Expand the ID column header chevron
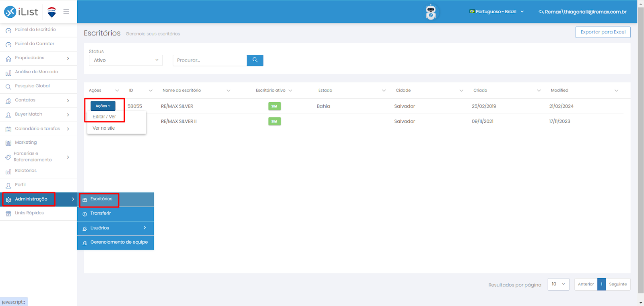The height and width of the screenshot is (306, 644). [x=151, y=91]
